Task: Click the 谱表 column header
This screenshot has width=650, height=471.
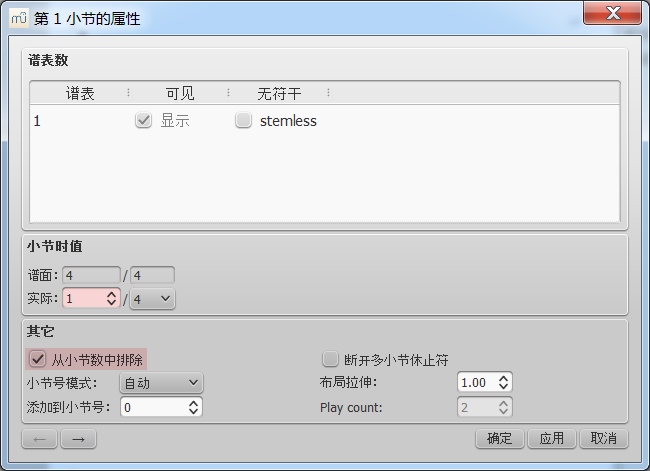Action: point(80,93)
